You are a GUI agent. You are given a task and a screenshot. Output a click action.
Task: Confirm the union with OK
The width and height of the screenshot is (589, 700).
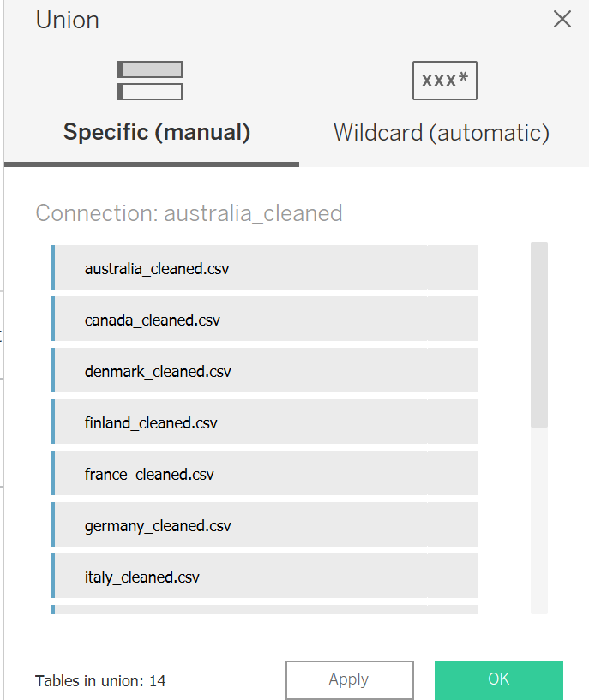click(498, 680)
